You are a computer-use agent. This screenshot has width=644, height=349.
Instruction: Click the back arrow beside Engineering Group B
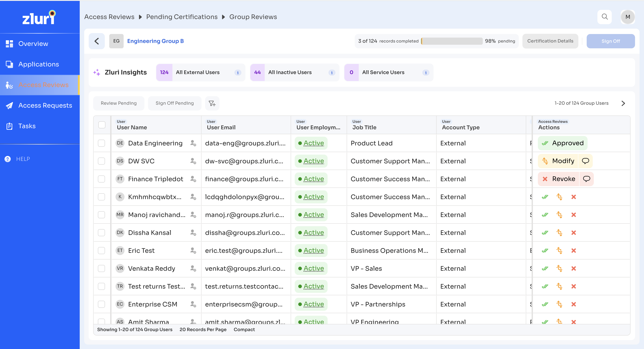(97, 41)
